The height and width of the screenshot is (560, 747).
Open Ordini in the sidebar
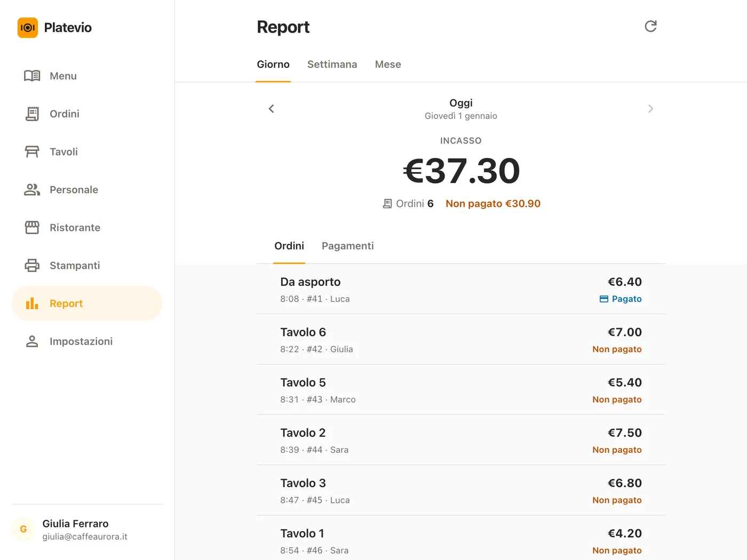tap(87, 114)
